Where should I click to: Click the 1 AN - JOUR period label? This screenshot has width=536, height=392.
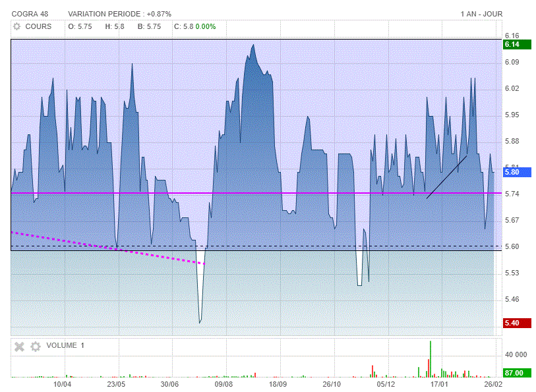[x=481, y=14]
